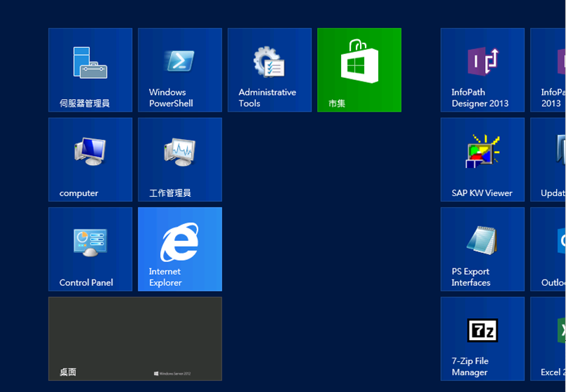Open the InfoPath 2013 tile at the right edge
This screenshot has height=392, width=566.
pyautogui.click(x=548, y=70)
